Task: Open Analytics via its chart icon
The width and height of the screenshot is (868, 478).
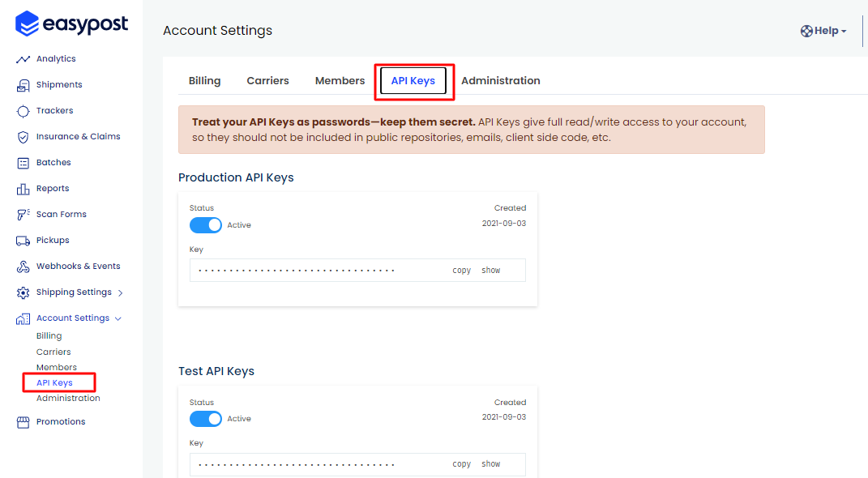Action: tap(23, 59)
